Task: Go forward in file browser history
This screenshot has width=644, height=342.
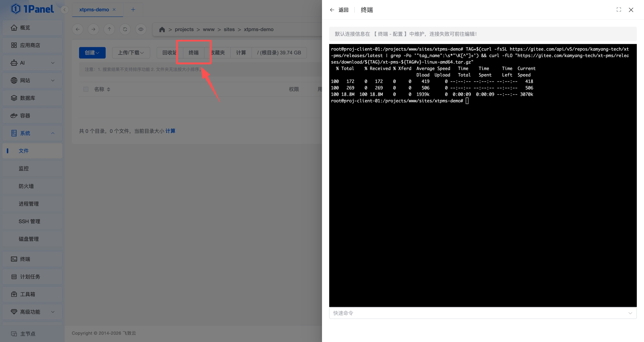Action: point(93,29)
